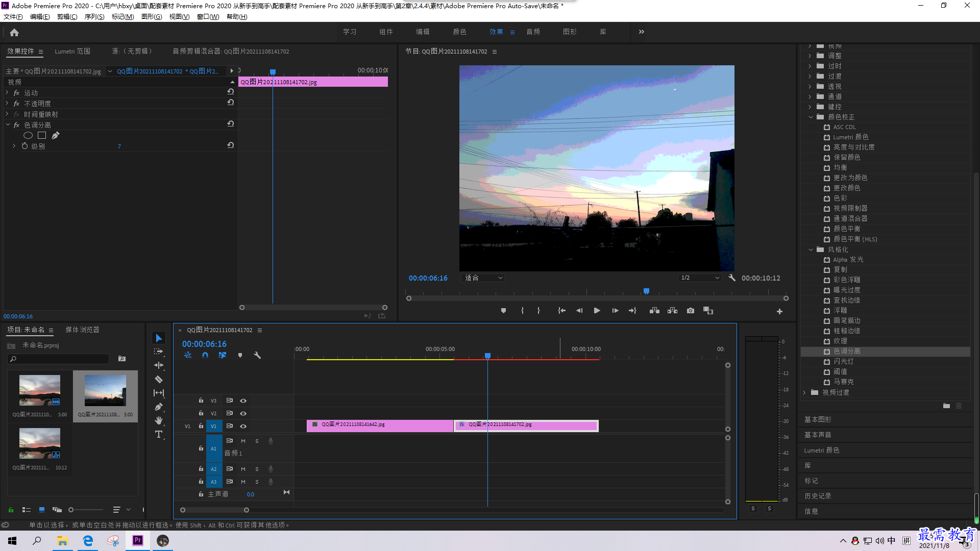This screenshot has height=551, width=980.
Task: Toggle Snap in timeline
Action: 205,355
